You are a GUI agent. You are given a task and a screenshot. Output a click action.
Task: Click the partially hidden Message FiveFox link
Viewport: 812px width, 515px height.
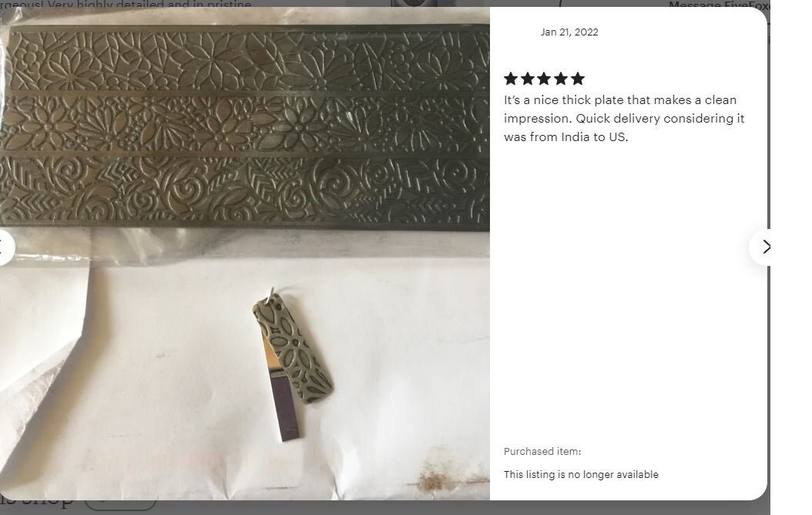720,5
